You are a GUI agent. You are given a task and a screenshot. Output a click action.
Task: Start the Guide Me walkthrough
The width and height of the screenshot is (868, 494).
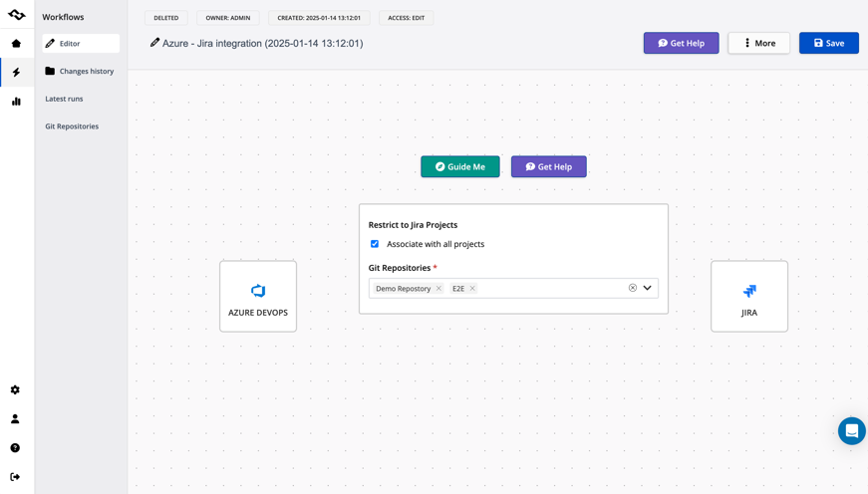point(460,166)
